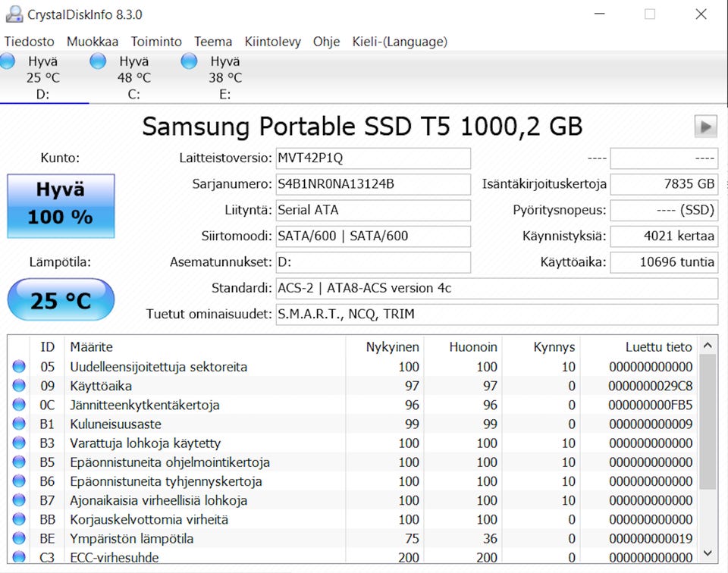
Task: Select the Epäonnistuneita tyhjennyskertoja row
Action: click(x=353, y=481)
